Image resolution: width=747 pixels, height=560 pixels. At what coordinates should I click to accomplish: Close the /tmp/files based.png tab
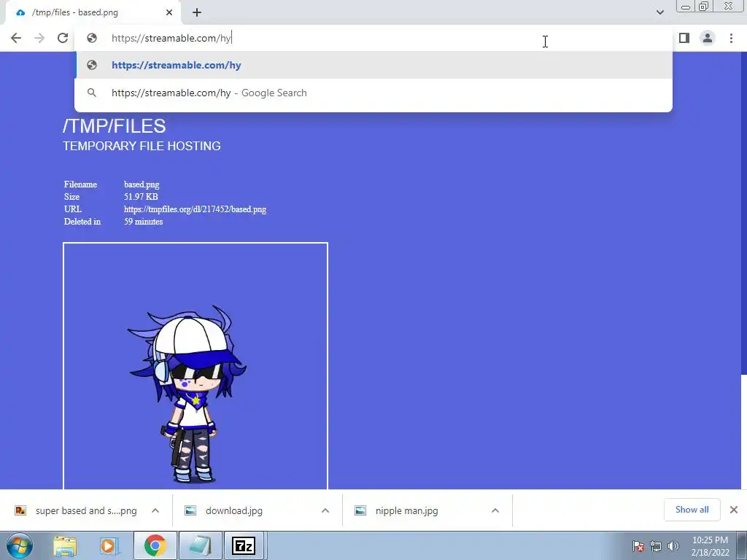(x=169, y=12)
